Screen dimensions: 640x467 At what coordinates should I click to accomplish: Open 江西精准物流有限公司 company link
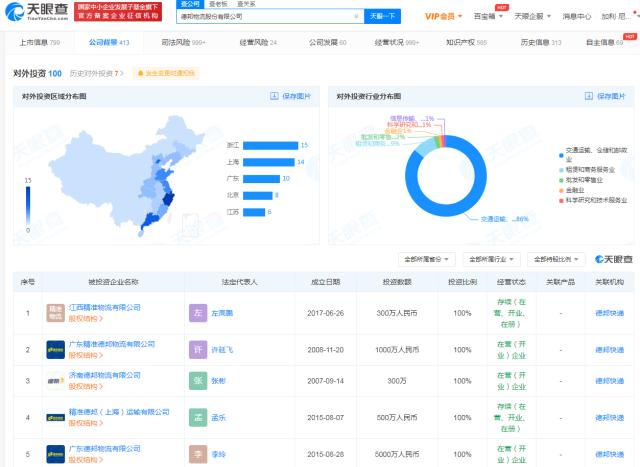click(104, 307)
